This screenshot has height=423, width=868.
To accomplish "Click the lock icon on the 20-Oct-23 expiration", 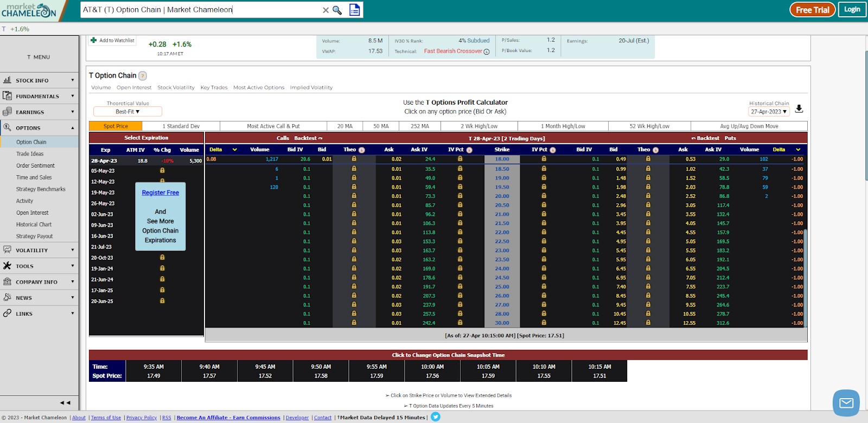I will [162, 257].
